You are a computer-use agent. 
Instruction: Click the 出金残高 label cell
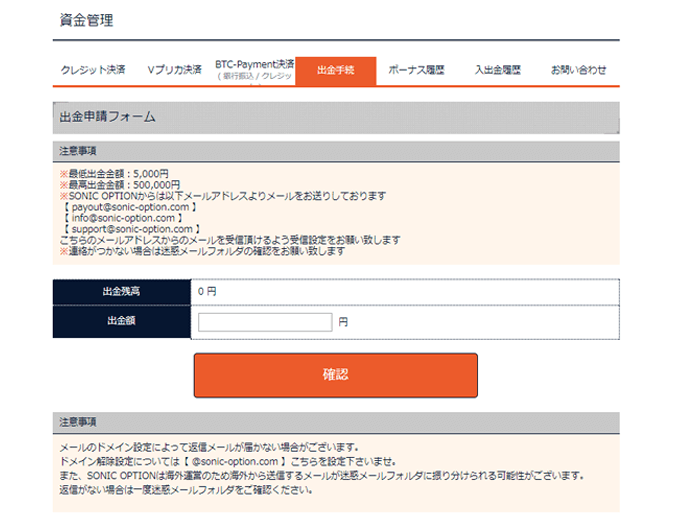pos(122,292)
